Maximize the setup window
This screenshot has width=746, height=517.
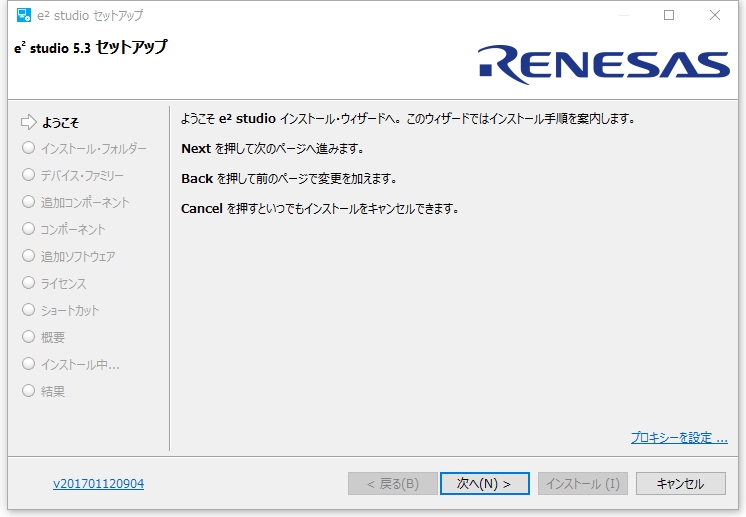(669, 15)
